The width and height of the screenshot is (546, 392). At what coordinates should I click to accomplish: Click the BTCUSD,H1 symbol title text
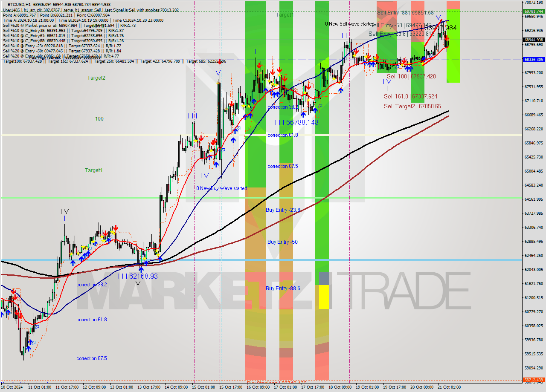coord(19,4)
